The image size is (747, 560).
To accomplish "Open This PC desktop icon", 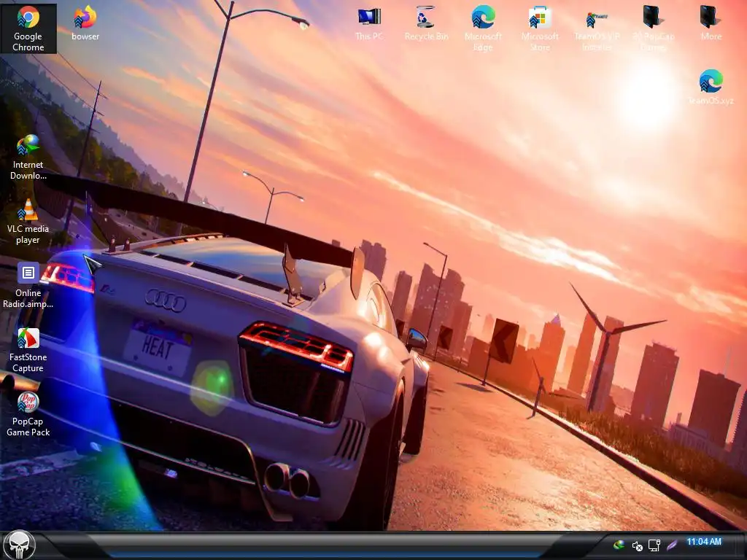I will [369, 23].
